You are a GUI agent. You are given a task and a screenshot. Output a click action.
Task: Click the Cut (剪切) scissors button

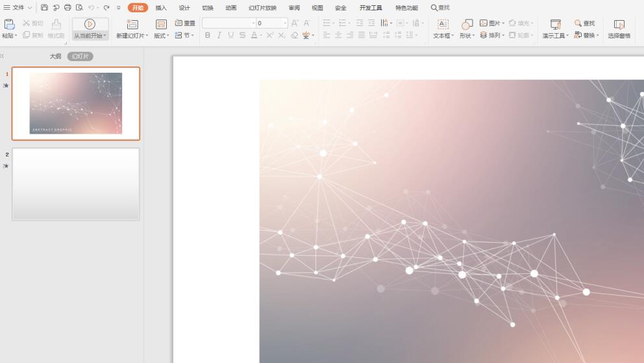tap(33, 23)
